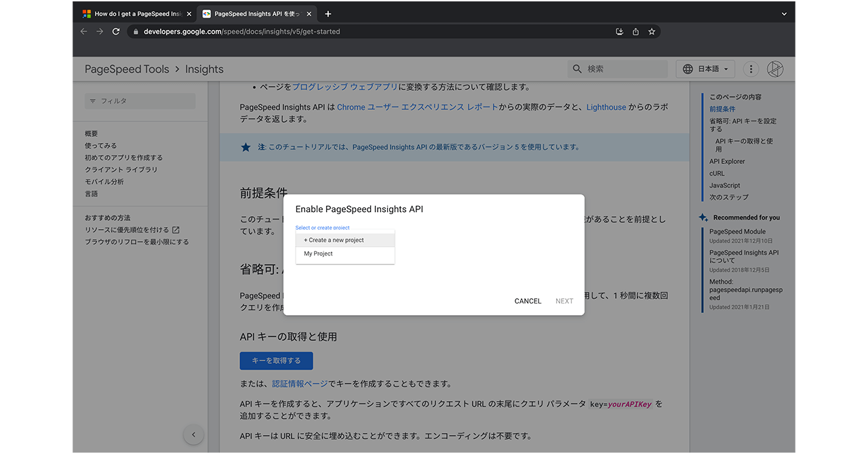Bookmark this page with star icon

652,31
